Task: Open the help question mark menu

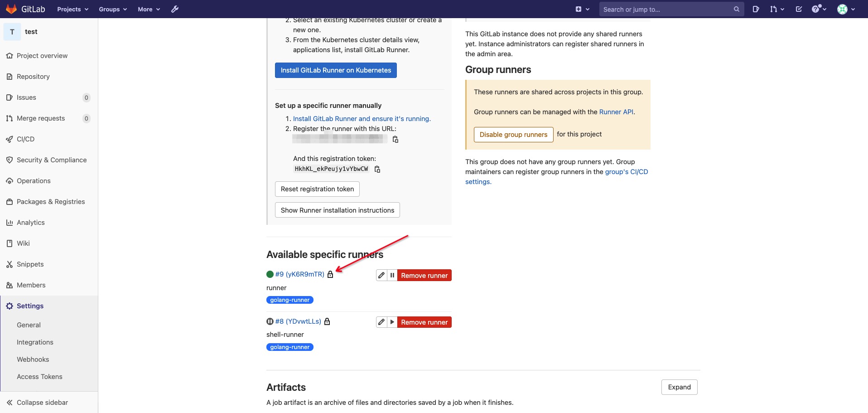Action: coord(819,9)
